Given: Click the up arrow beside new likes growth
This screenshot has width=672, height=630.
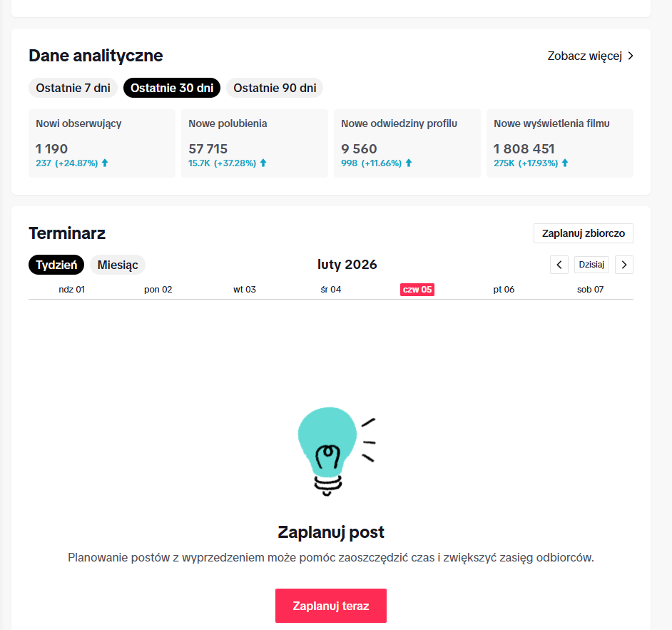Looking at the screenshot, I should (x=263, y=163).
